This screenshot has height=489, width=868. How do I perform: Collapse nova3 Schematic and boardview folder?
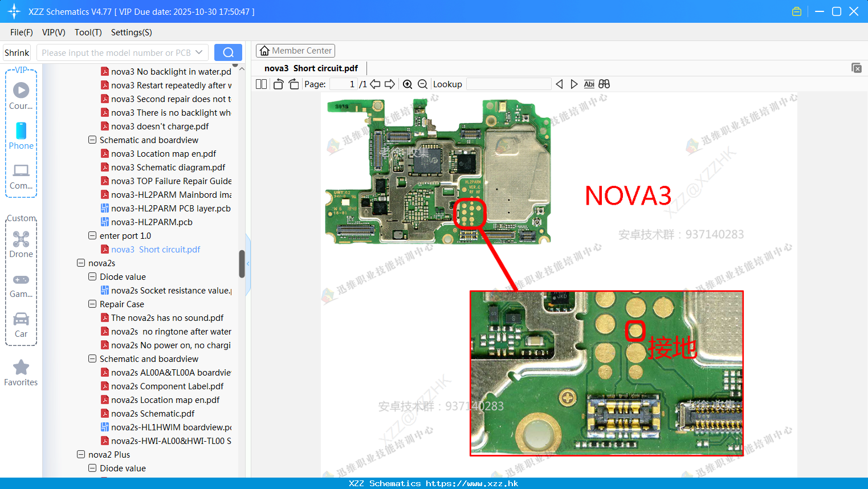92,140
